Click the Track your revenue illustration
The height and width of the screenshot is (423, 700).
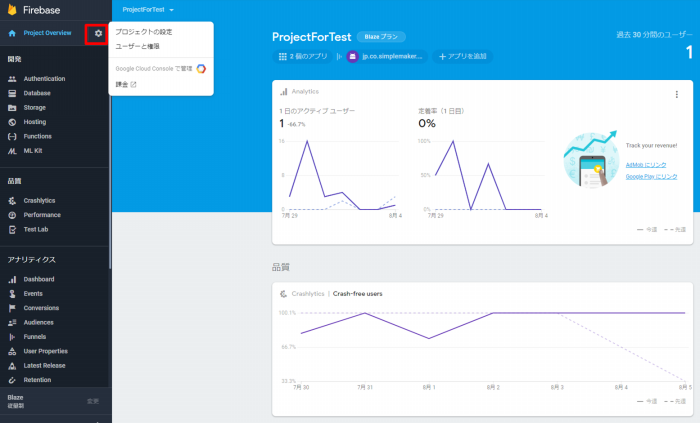[x=590, y=159]
